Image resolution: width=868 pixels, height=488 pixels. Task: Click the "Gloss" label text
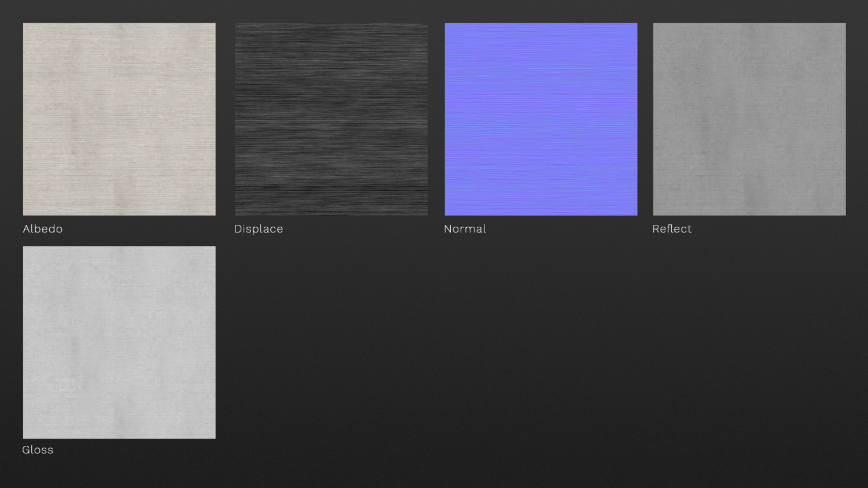coord(38,450)
